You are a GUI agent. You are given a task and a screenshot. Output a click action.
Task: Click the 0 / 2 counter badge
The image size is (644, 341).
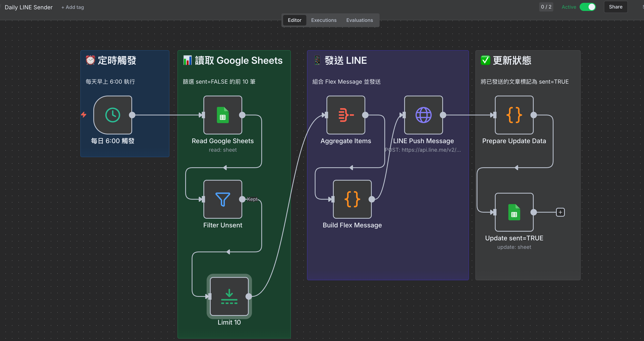pos(546,7)
